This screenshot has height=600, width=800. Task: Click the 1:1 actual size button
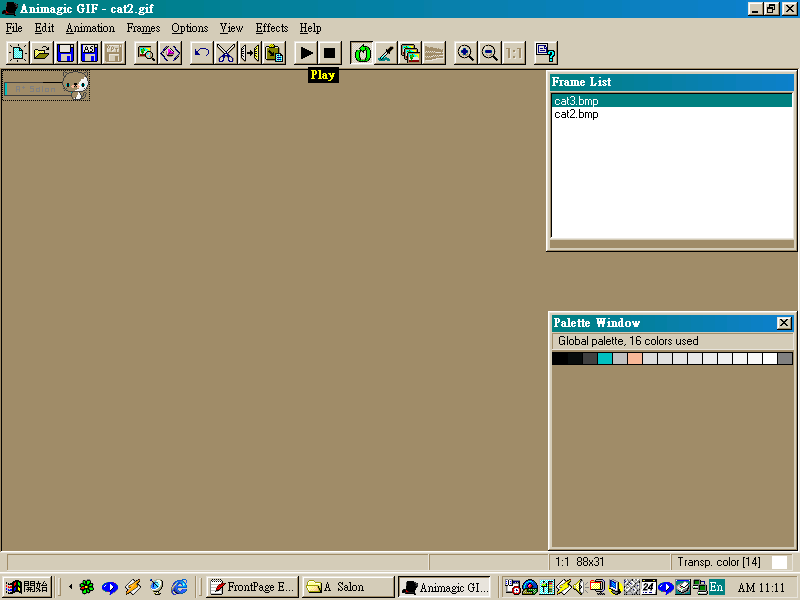coord(514,53)
